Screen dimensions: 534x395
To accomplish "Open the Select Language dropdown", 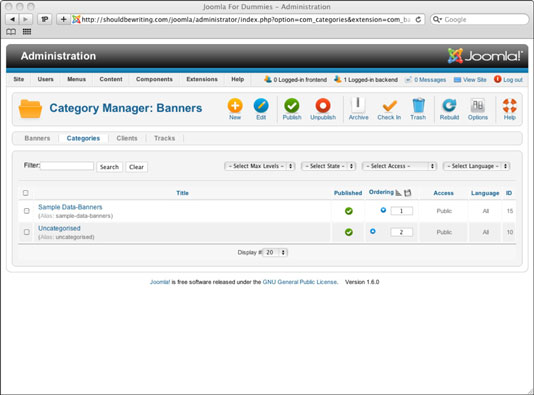I will [x=476, y=166].
